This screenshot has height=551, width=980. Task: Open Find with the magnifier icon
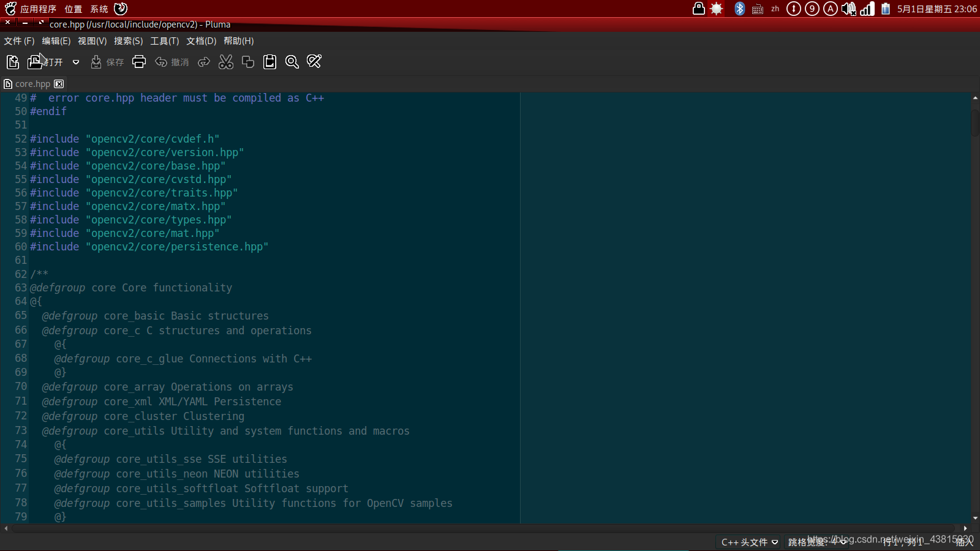292,62
